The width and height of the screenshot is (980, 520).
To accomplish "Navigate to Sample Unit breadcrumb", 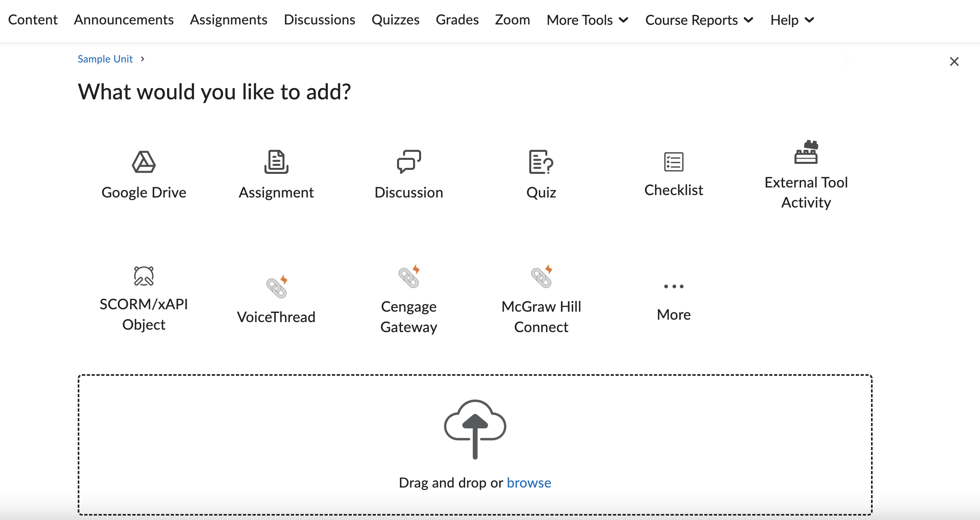I will pyautogui.click(x=105, y=59).
